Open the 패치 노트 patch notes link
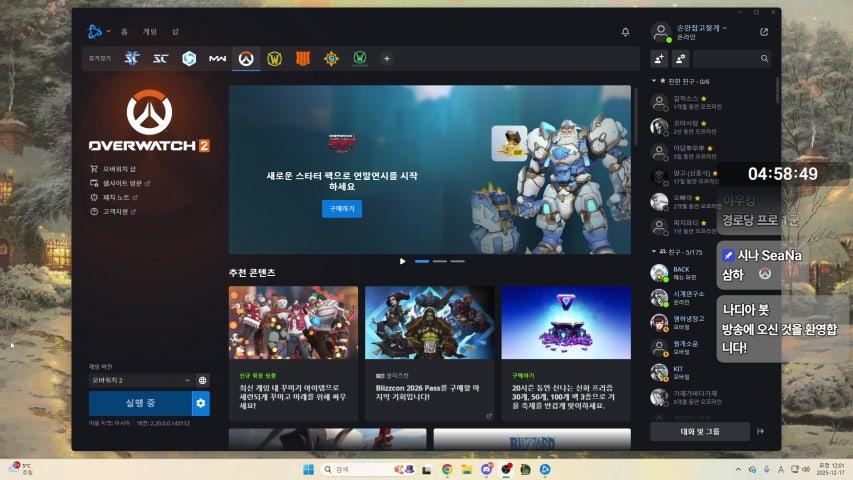Screen dimensions: 853x480 click(x=120, y=198)
